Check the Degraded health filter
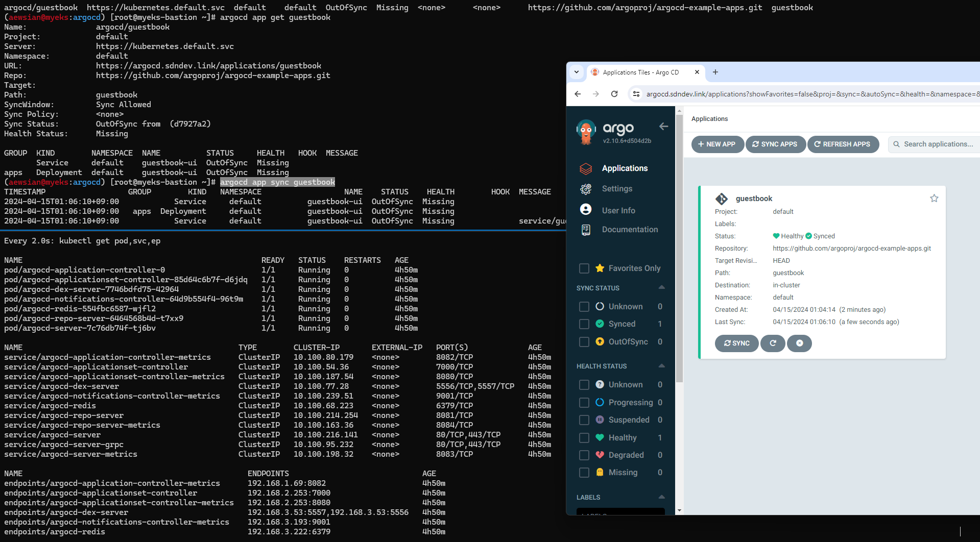 (x=584, y=455)
